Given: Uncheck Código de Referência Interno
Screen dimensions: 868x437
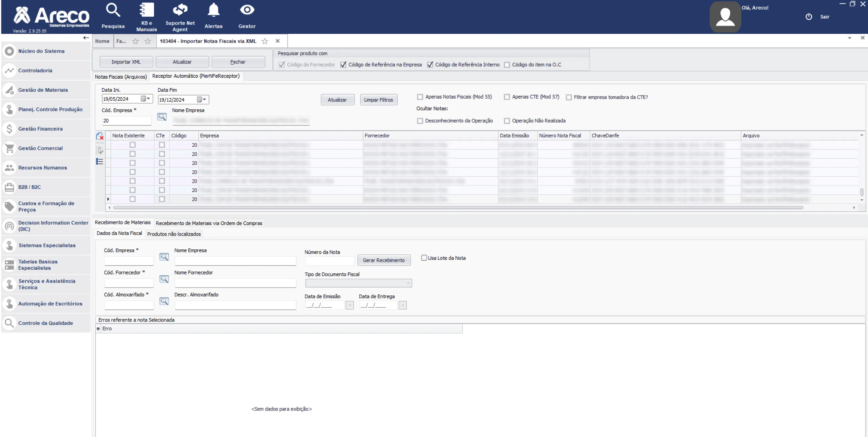Looking at the screenshot, I should (430, 65).
